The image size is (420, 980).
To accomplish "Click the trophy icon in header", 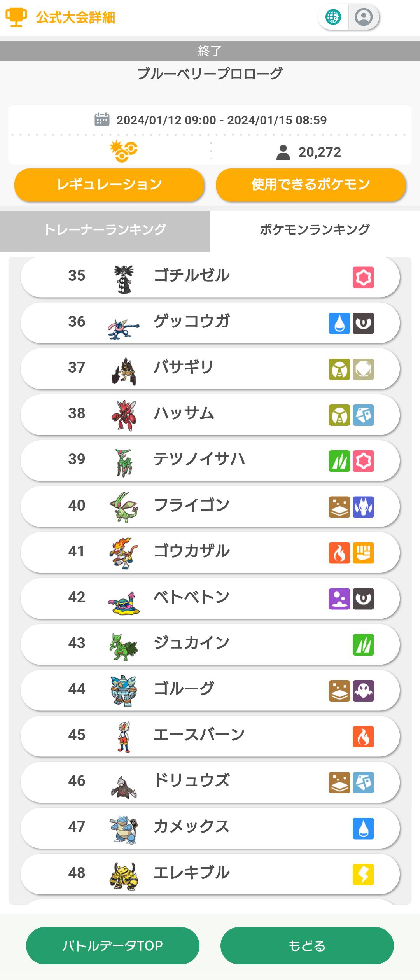I will pyautogui.click(x=16, y=17).
